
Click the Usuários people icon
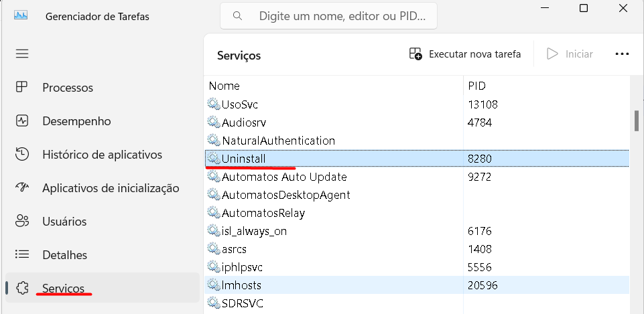point(22,221)
